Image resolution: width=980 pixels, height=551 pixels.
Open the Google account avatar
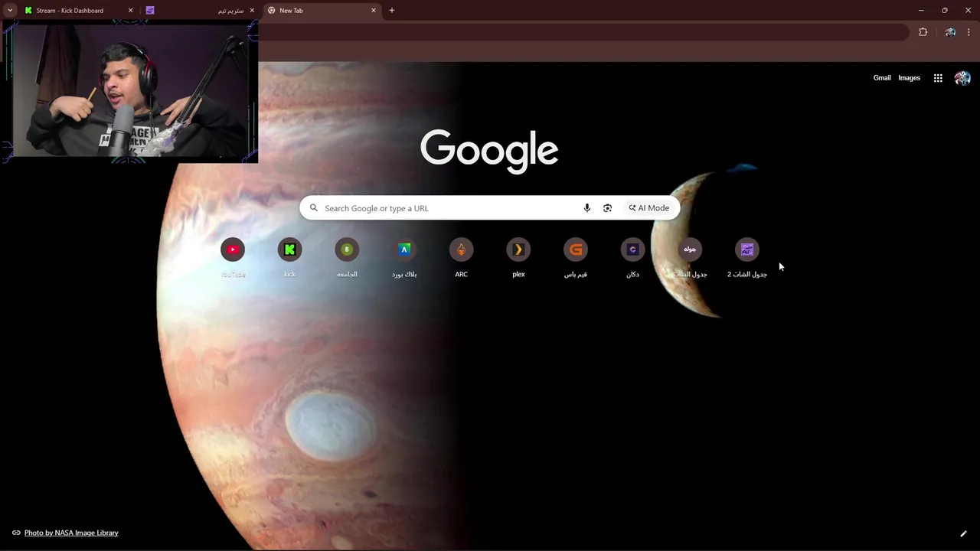pos(962,78)
